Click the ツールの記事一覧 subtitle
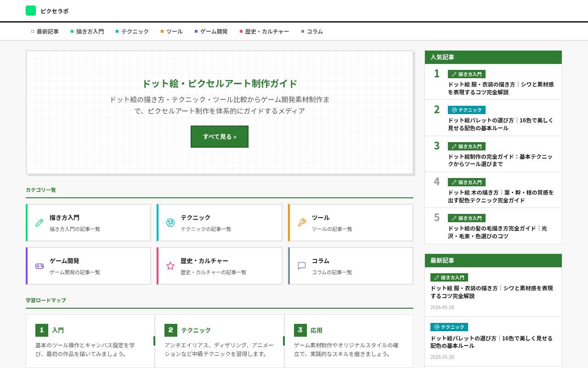588x368 pixels. click(332, 229)
